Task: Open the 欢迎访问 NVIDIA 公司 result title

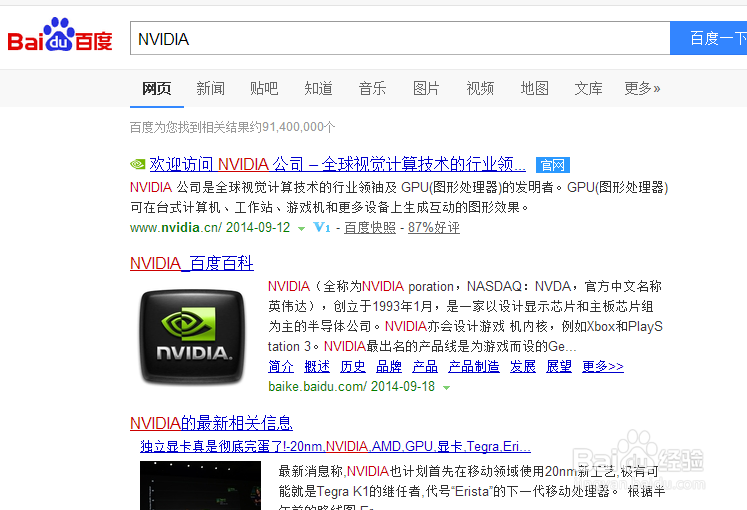Action: [x=338, y=164]
